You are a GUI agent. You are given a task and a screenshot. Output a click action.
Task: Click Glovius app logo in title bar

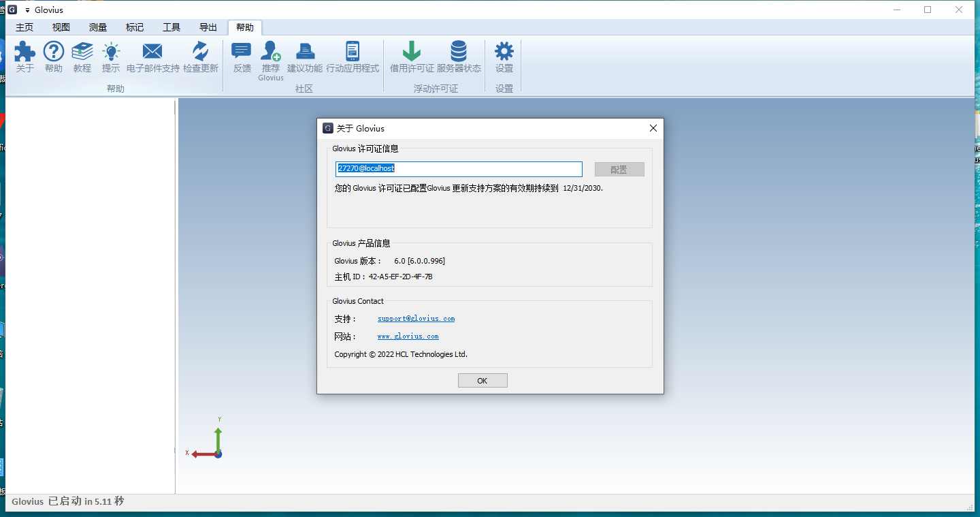(x=12, y=10)
